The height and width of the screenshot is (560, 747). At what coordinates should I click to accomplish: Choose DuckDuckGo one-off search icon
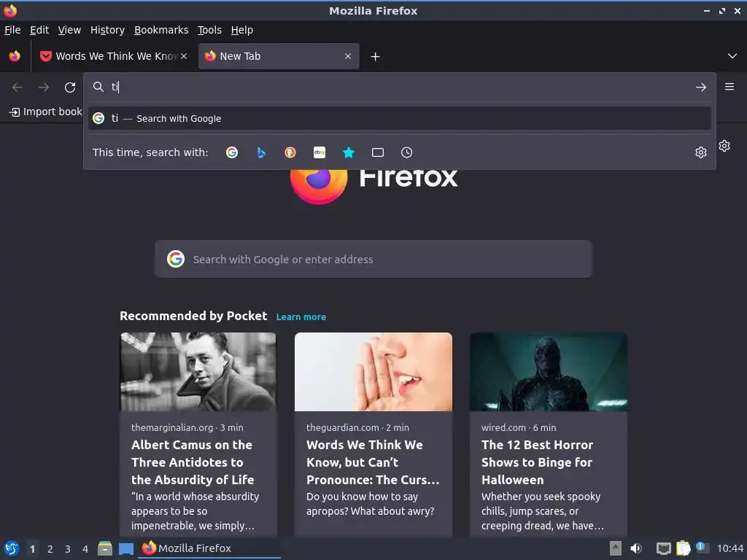point(290,152)
